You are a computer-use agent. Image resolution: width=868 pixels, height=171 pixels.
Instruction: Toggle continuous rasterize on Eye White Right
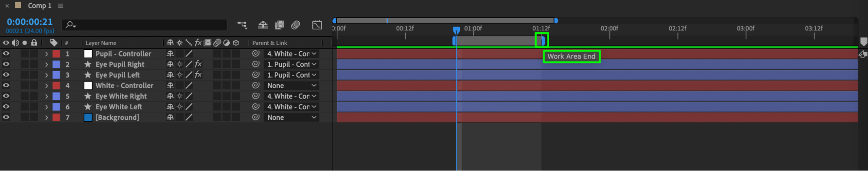point(179,96)
